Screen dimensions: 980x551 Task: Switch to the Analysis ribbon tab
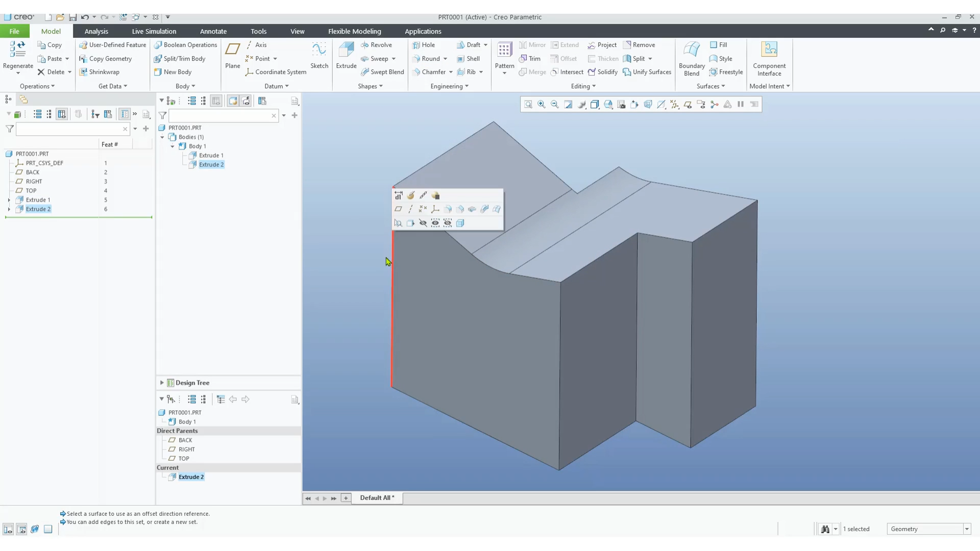96,31
